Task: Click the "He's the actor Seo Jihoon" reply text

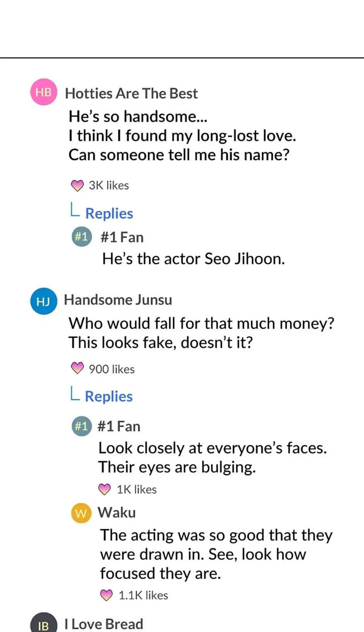Action: point(193,259)
